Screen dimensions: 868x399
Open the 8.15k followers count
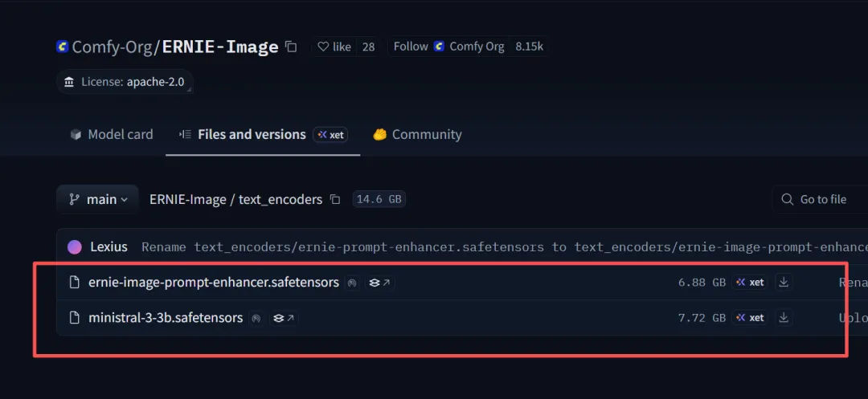point(529,47)
